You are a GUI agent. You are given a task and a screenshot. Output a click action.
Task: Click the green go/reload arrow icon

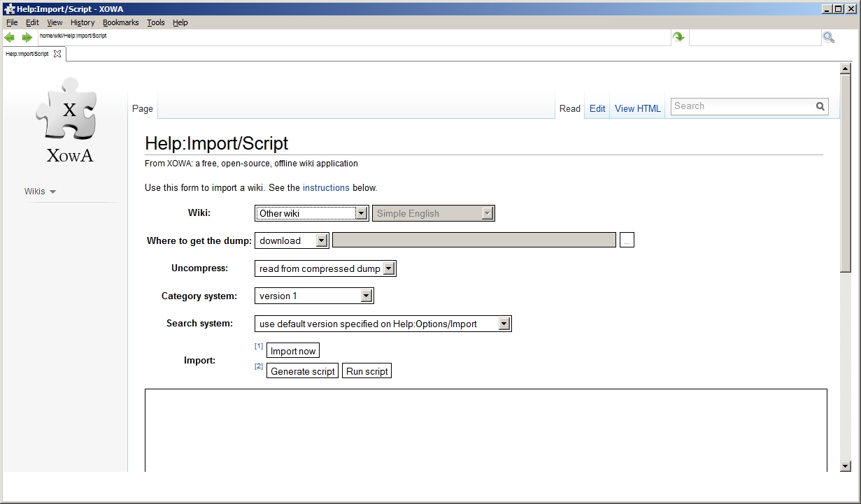point(678,37)
